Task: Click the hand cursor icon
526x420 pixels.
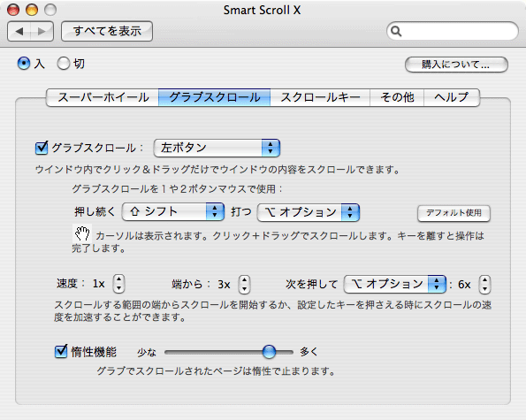Action: coord(82,233)
